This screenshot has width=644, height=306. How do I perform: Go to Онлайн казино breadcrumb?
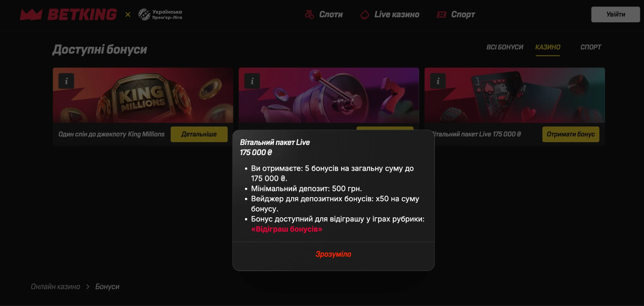pos(55,287)
